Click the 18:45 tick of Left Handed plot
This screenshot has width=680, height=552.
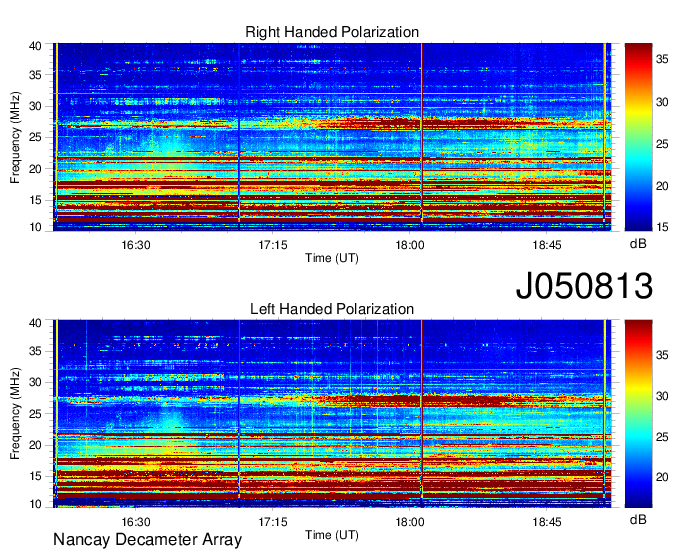(x=547, y=522)
